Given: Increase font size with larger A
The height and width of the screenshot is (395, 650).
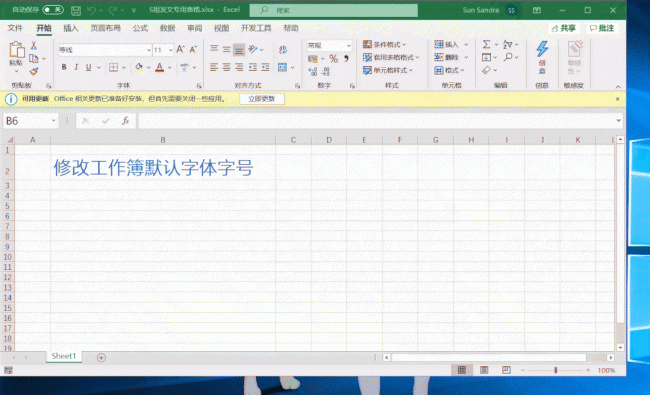Looking at the screenshot, I should (x=180, y=49).
